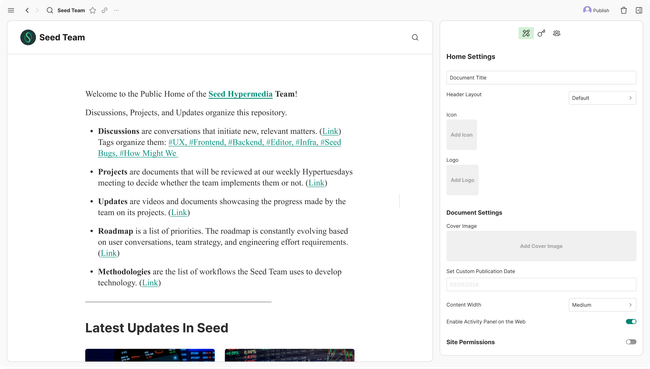The width and height of the screenshot is (650, 369).
Task: Open the Seed Hypermedia link
Action: coord(240,94)
